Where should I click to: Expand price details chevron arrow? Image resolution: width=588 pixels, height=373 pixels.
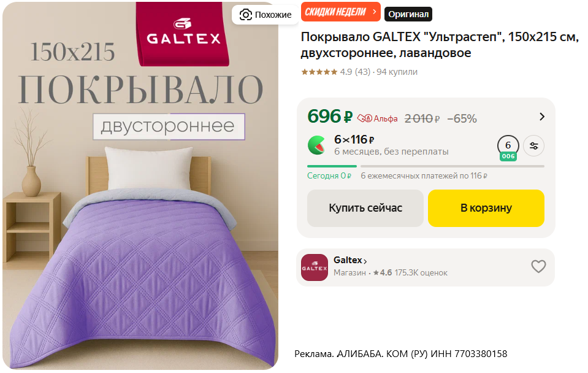coord(541,117)
